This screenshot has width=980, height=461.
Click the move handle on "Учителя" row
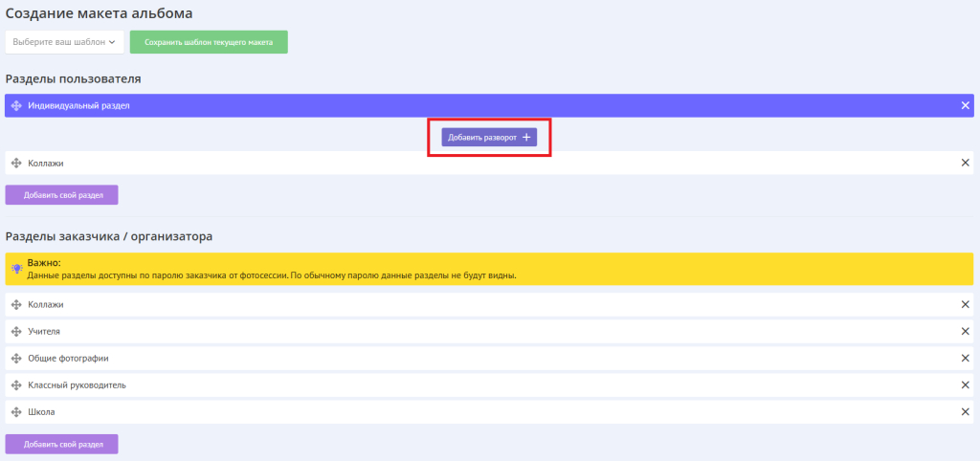pyautogui.click(x=16, y=331)
